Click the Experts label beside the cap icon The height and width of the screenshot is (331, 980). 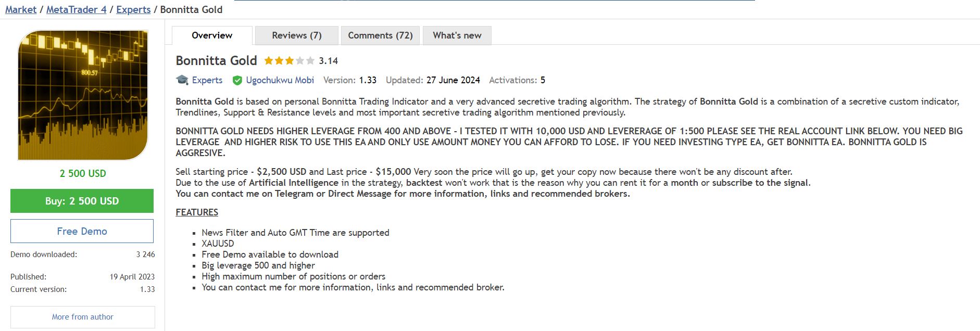[x=207, y=80]
